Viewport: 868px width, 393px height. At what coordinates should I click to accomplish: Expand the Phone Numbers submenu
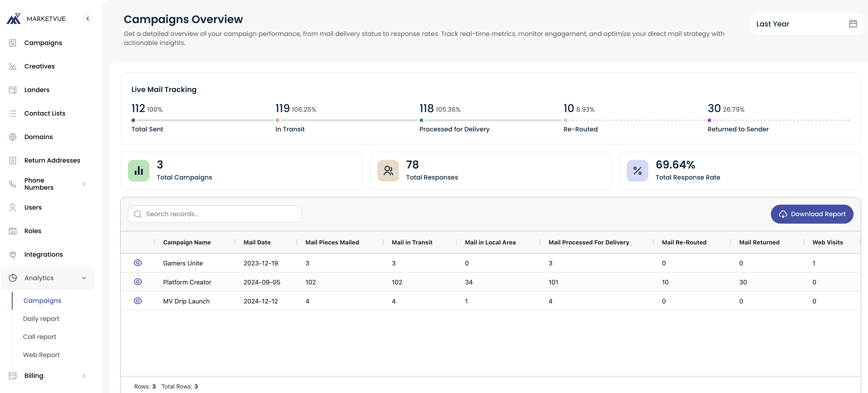pos(84,184)
